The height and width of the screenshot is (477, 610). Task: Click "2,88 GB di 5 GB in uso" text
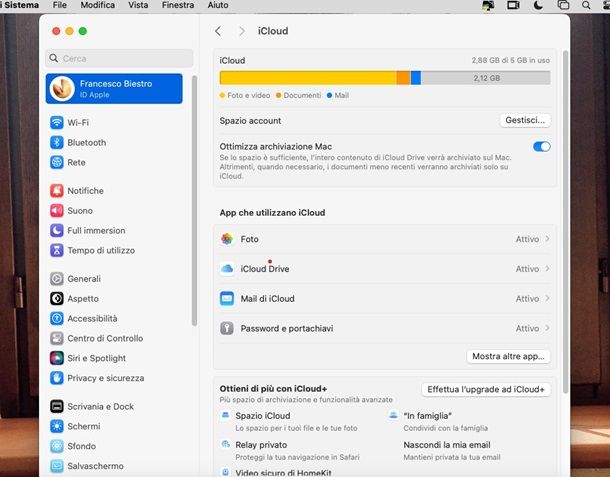[x=510, y=60]
